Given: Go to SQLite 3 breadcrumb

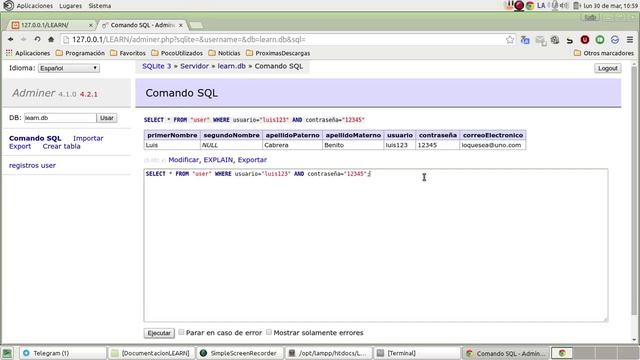Looking at the screenshot, I should [157, 66].
